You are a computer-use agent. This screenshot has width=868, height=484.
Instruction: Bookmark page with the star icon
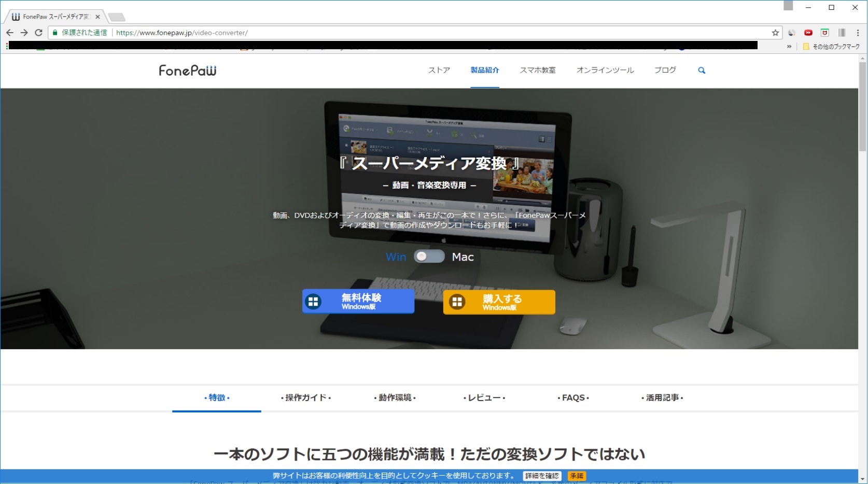[x=775, y=33]
